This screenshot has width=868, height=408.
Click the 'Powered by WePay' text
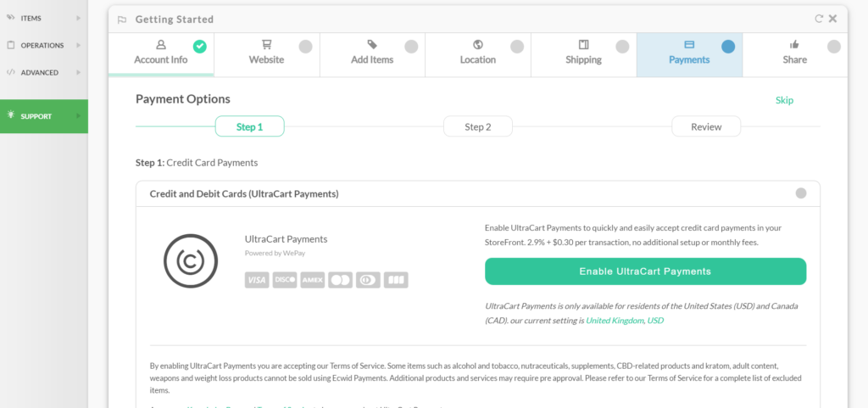pyautogui.click(x=275, y=253)
